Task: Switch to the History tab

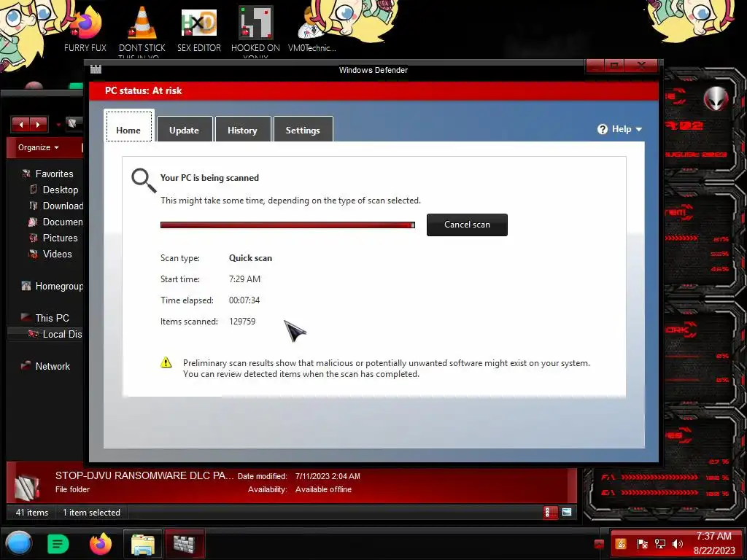Action: tap(242, 129)
